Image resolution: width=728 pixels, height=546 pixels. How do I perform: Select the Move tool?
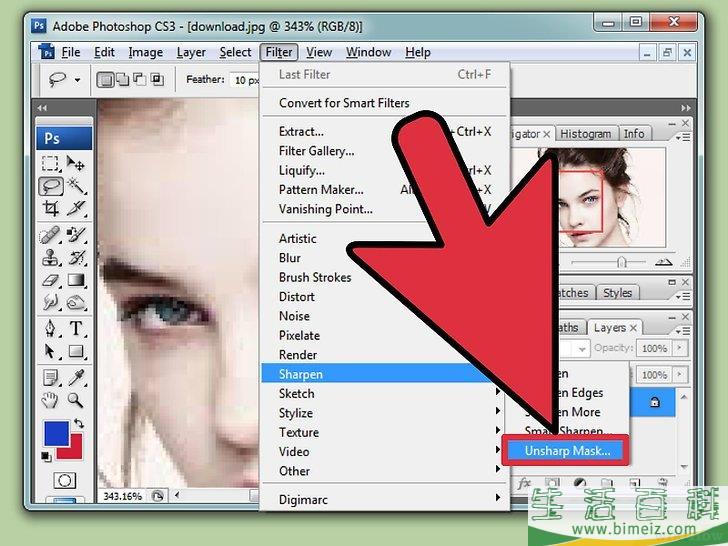coord(76,164)
